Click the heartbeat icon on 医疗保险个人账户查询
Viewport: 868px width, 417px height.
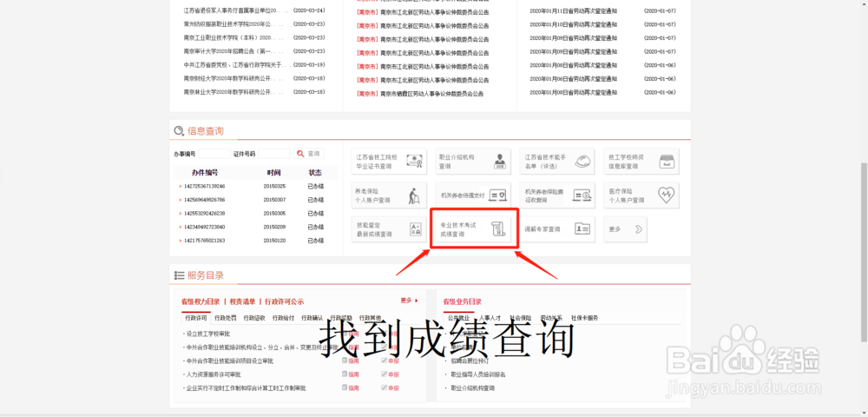click(666, 195)
